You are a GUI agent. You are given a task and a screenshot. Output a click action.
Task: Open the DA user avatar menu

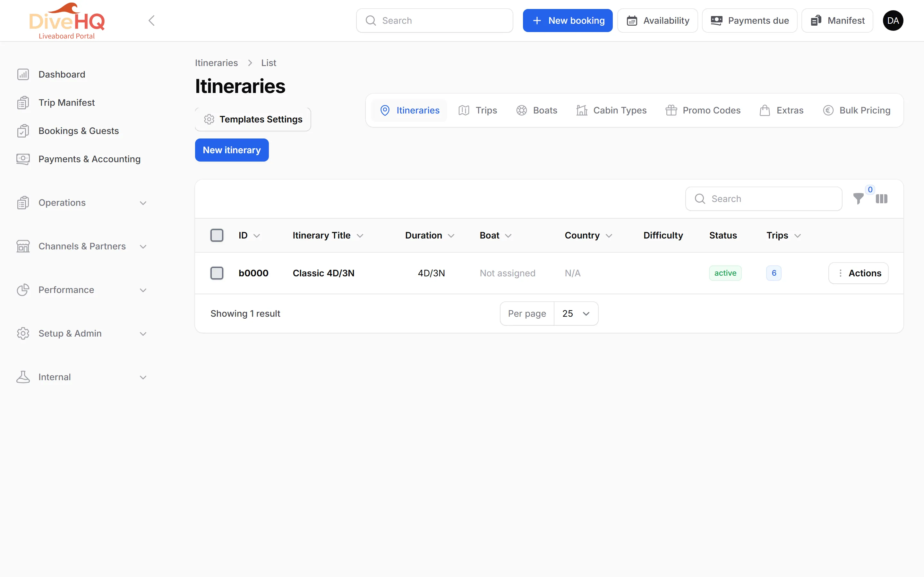[893, 21]
